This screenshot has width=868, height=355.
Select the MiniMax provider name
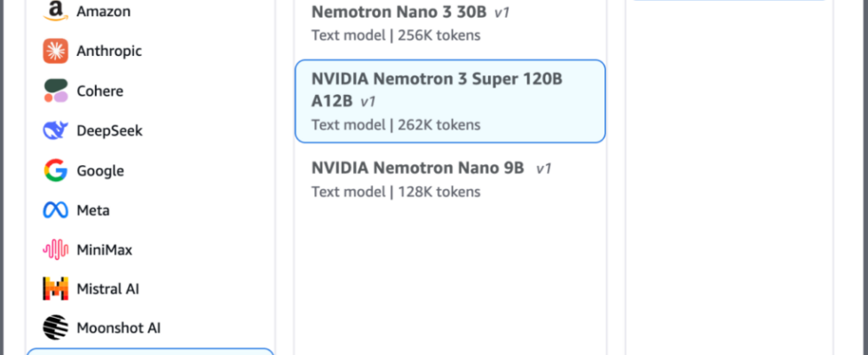(105, 249)
